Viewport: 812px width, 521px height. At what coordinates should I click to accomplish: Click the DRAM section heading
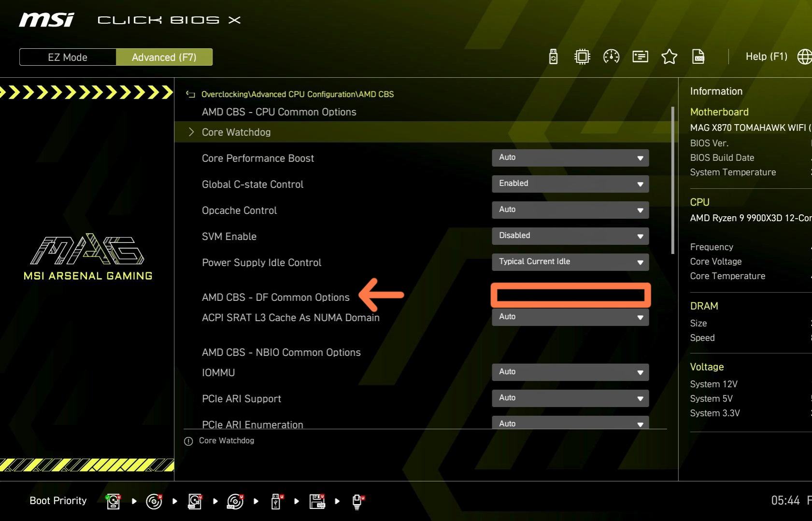coord(704,306)
